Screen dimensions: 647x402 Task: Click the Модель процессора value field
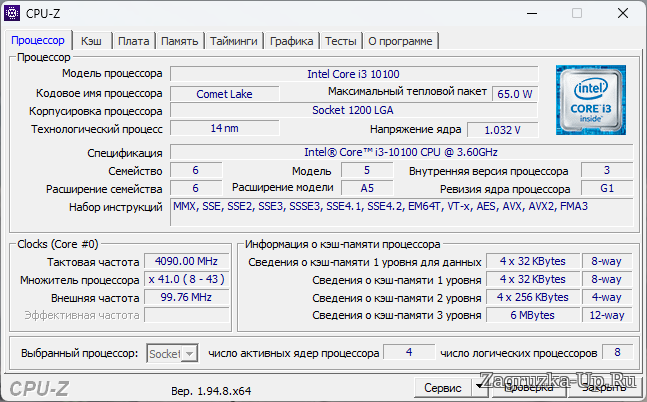pyautogui.click(x=354, y=74)
